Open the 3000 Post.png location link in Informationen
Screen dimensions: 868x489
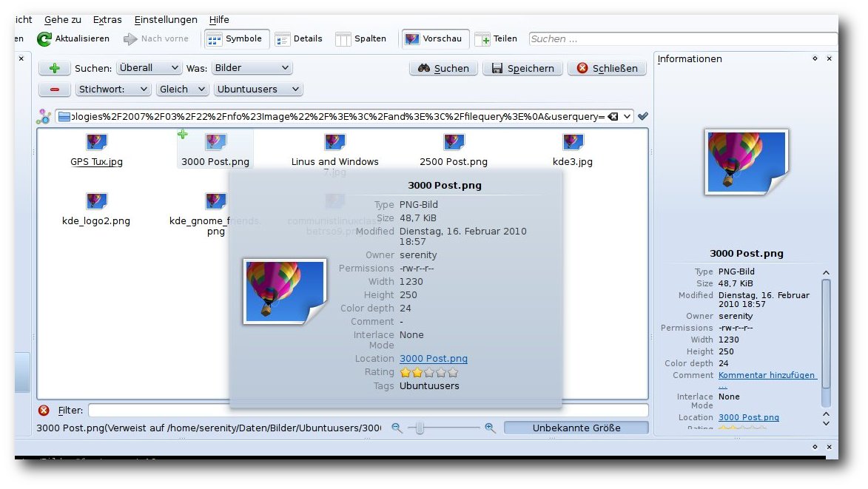(748, 418)
